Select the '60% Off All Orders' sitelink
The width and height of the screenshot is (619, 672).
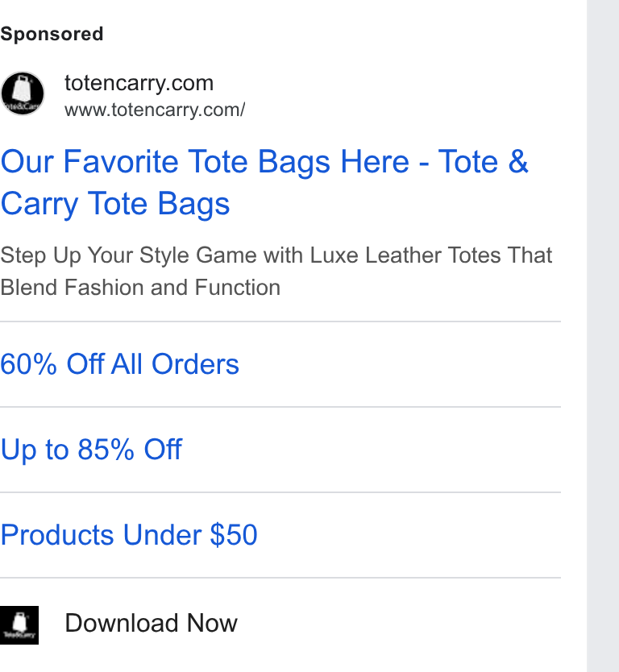[x=119, y=364]
